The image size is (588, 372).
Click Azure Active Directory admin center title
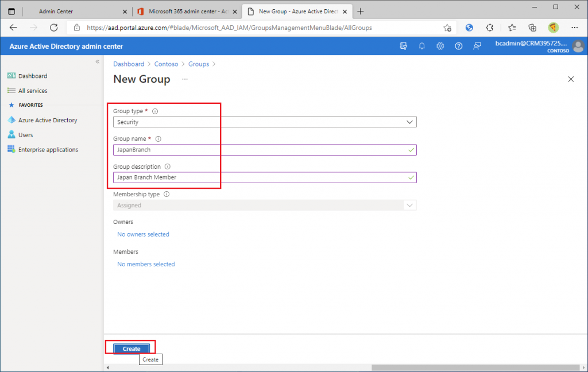[x=66, y=46]
